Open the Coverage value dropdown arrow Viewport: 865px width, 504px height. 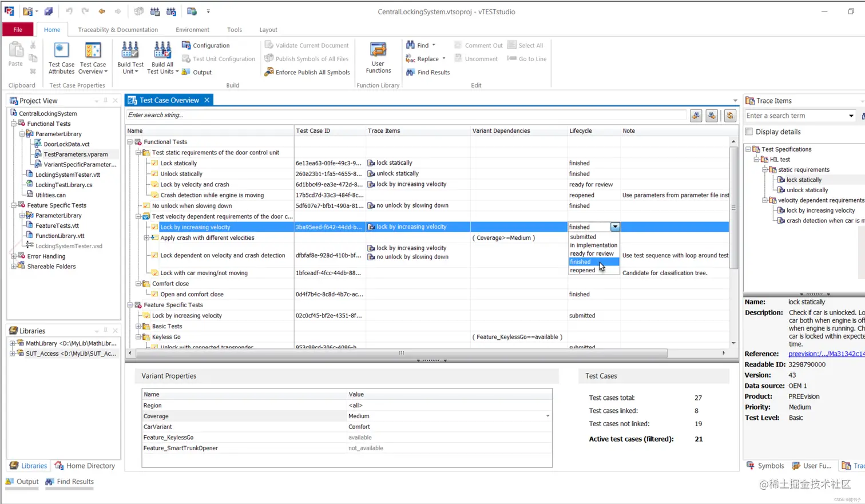pos(547,416)
